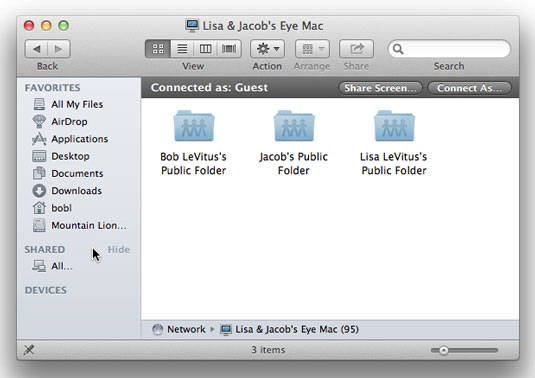Click in the Search field
This screenshot has height=378, width=535.
coord(449,49)
